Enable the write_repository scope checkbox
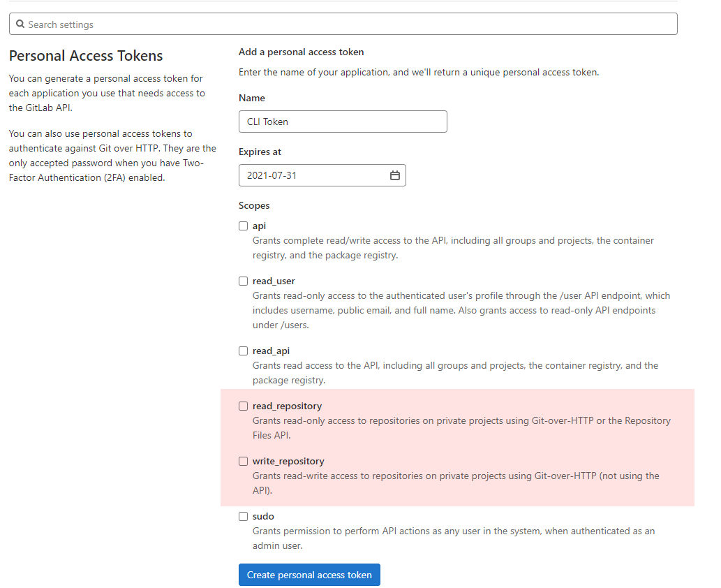This screenshot has width=721, height=588. [x=244, y=461]
